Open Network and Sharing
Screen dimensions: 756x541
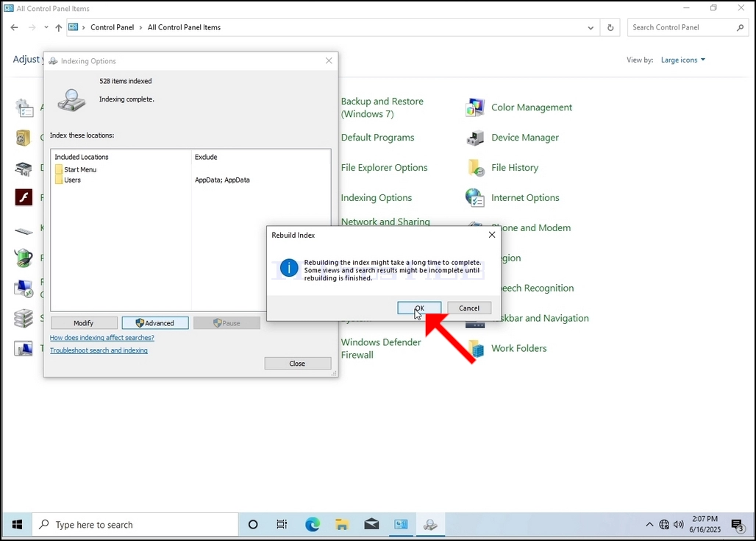click(385, 222)
